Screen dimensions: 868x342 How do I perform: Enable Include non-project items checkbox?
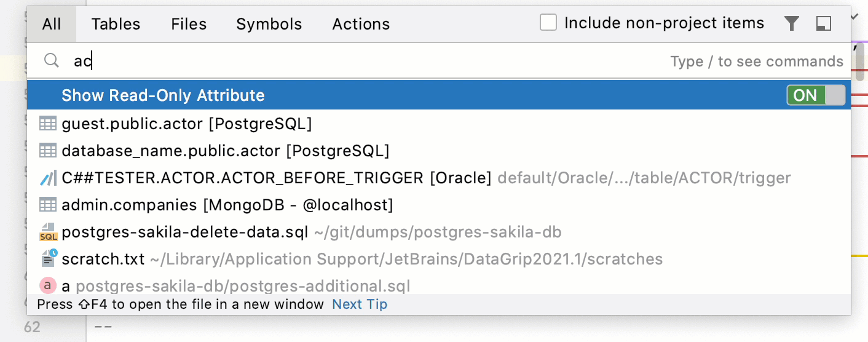point(548,23)
